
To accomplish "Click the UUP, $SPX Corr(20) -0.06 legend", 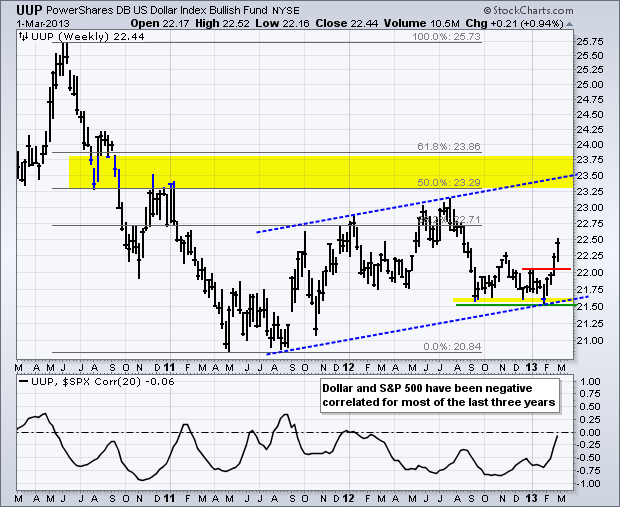I will (x=103, y=382).
